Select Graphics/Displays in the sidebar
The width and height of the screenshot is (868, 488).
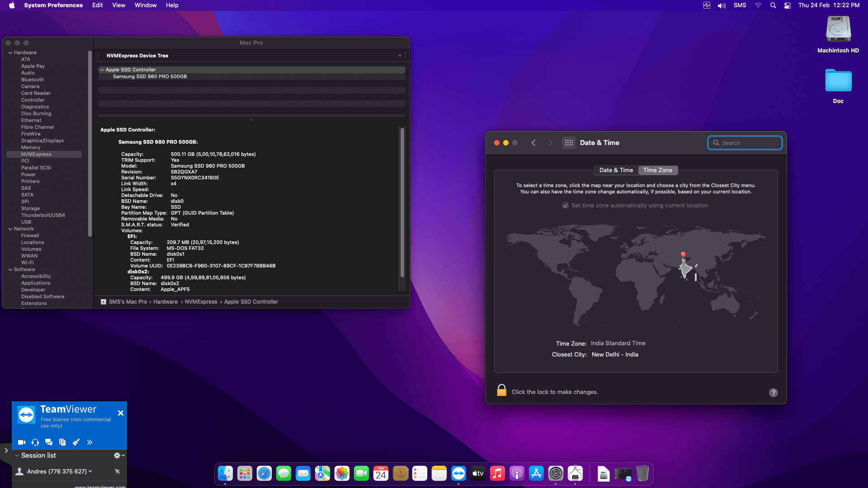pyautogui.click(x=42, y=141)
